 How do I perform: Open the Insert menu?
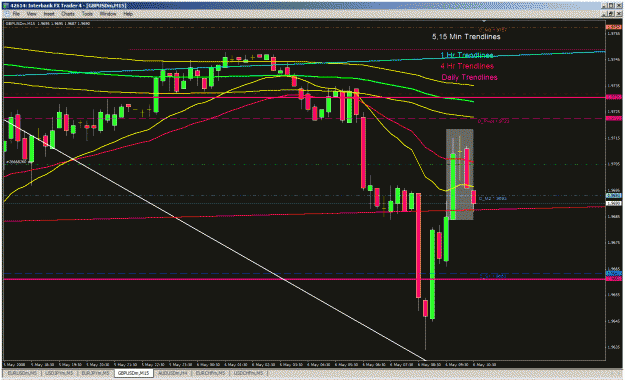click(x=49, y=14)
